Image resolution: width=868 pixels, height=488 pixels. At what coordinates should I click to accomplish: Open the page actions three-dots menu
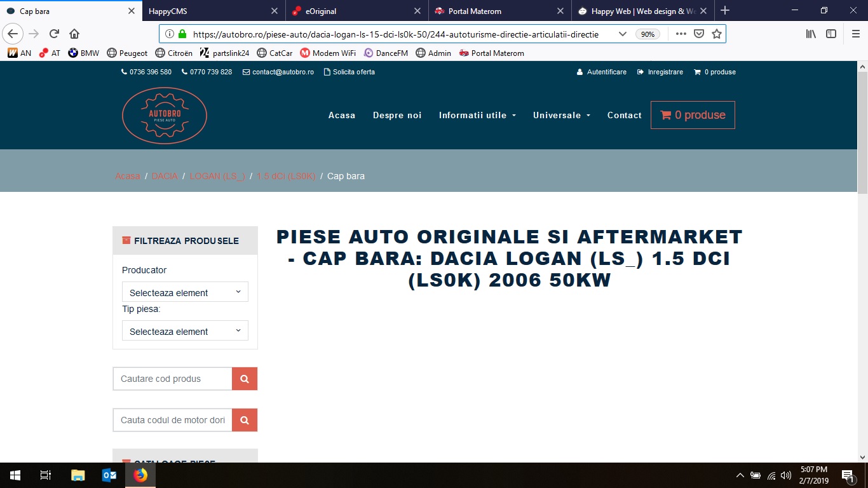coord(681,34)
